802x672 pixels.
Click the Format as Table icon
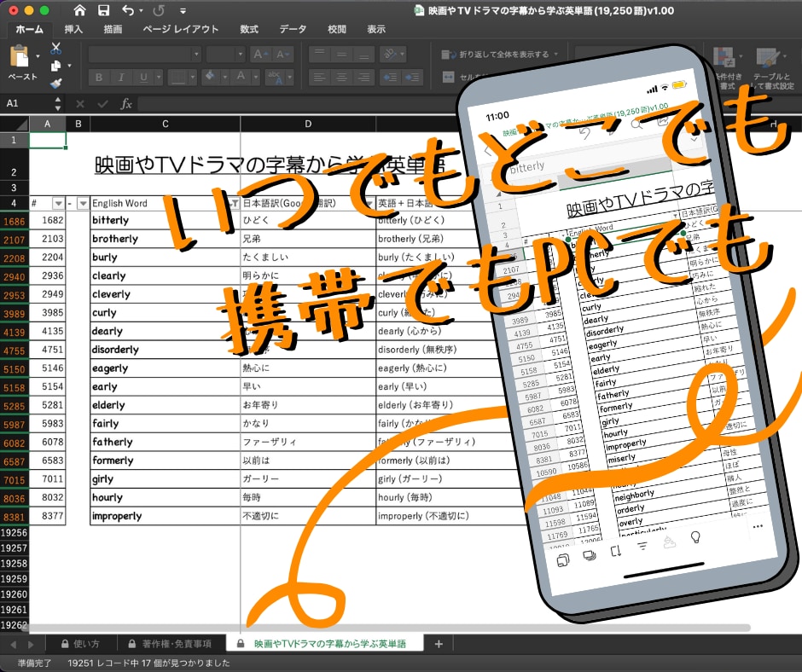click(x=767, y=57)
